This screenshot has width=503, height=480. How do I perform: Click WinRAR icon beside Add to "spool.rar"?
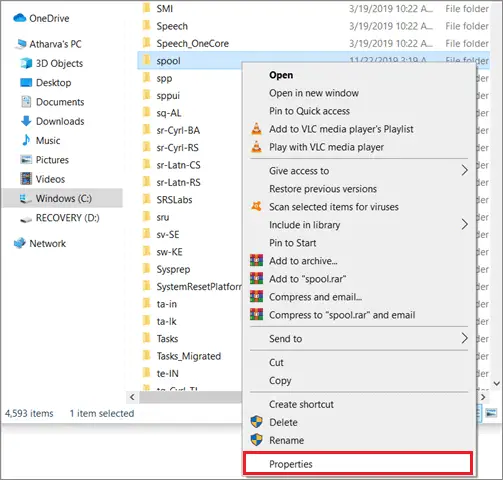click(x=256, y=278)
